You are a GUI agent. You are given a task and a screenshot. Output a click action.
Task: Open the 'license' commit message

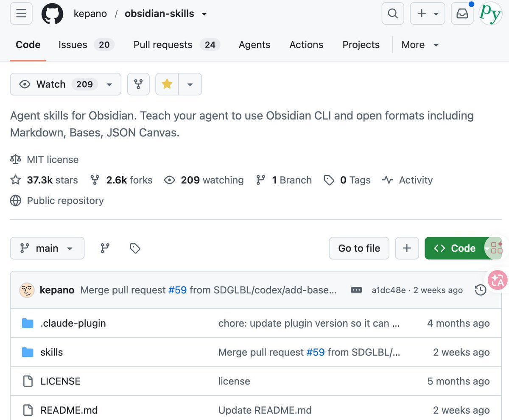tap(234, 381)
